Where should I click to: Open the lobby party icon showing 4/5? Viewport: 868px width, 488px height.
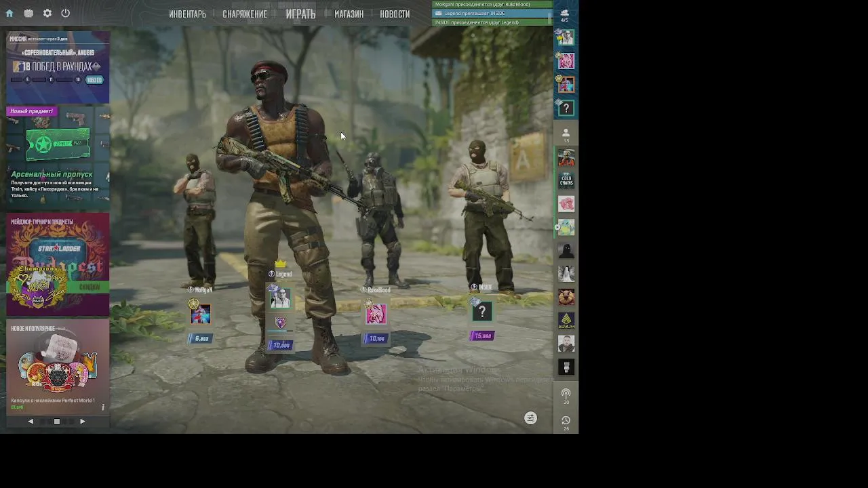point(565,15)
